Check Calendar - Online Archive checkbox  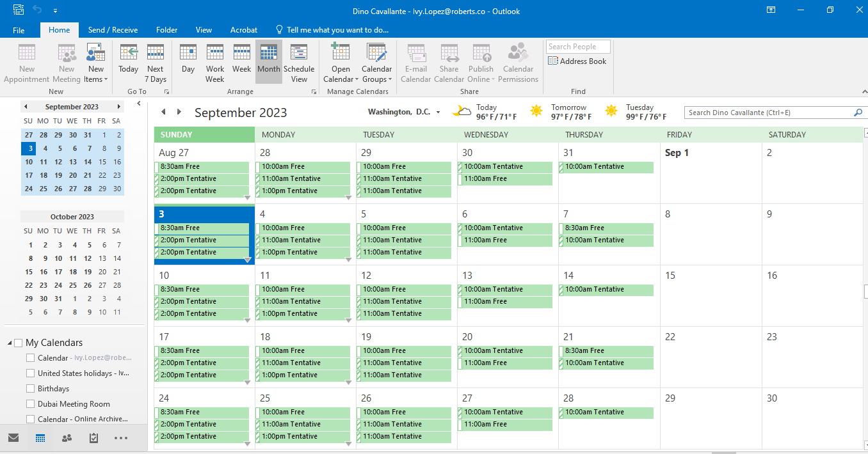click(30, 419)
